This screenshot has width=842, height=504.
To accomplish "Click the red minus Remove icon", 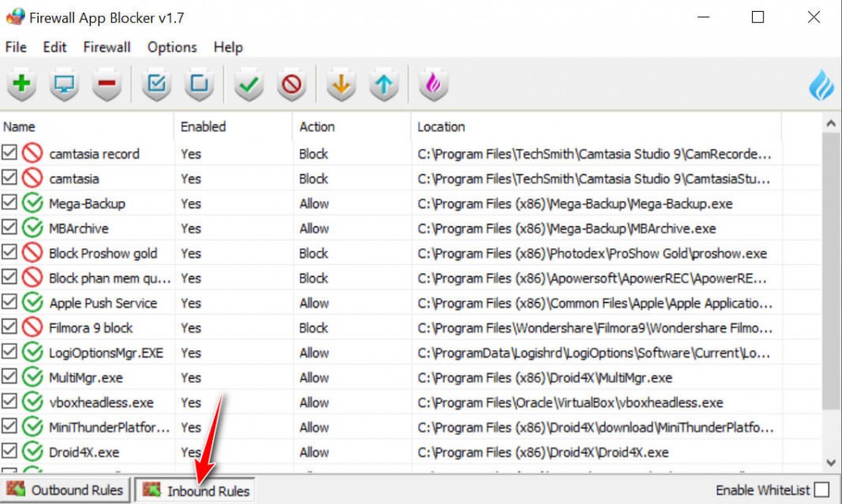I will pos(108,85).
